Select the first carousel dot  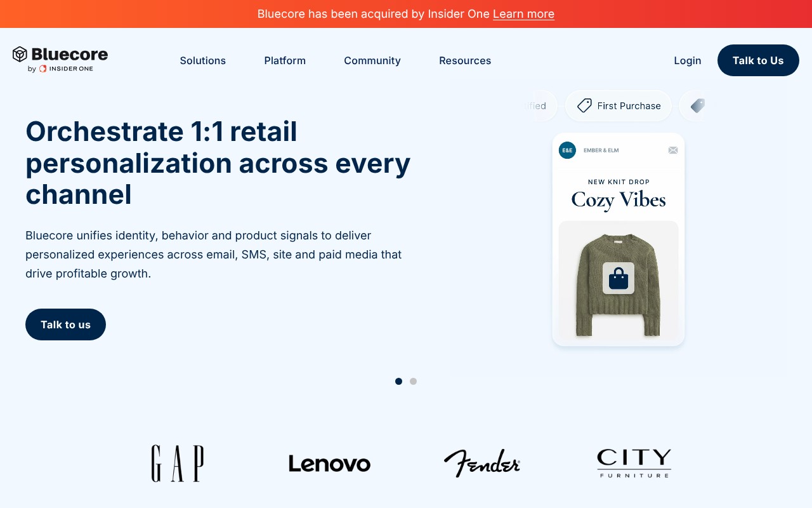click(398, 382)
